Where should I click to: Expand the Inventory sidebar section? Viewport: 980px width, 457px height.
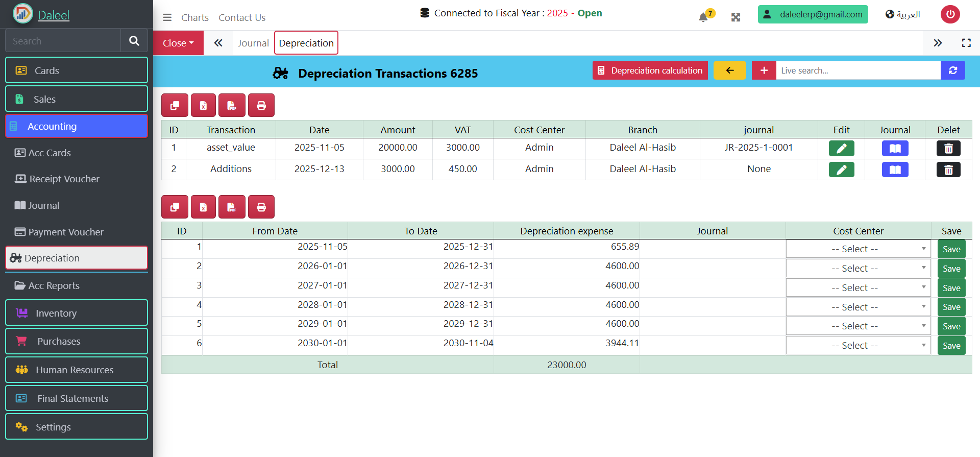tap(77, 313)
